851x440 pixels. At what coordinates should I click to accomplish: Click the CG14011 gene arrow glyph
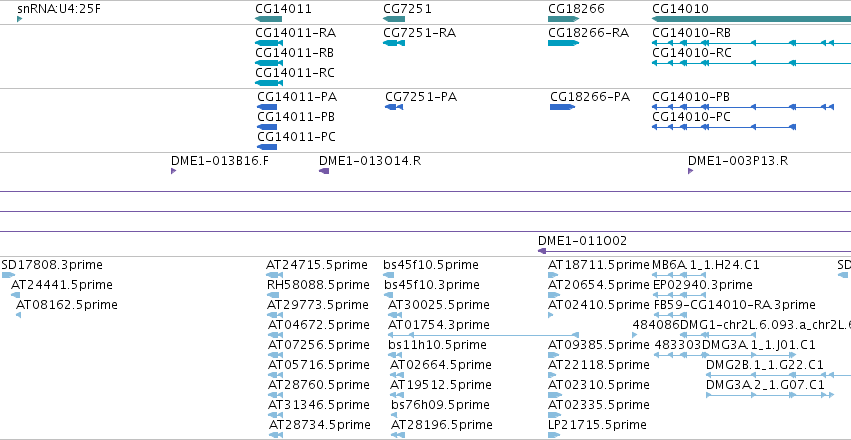pyautogui.click(x=268, y=19)
